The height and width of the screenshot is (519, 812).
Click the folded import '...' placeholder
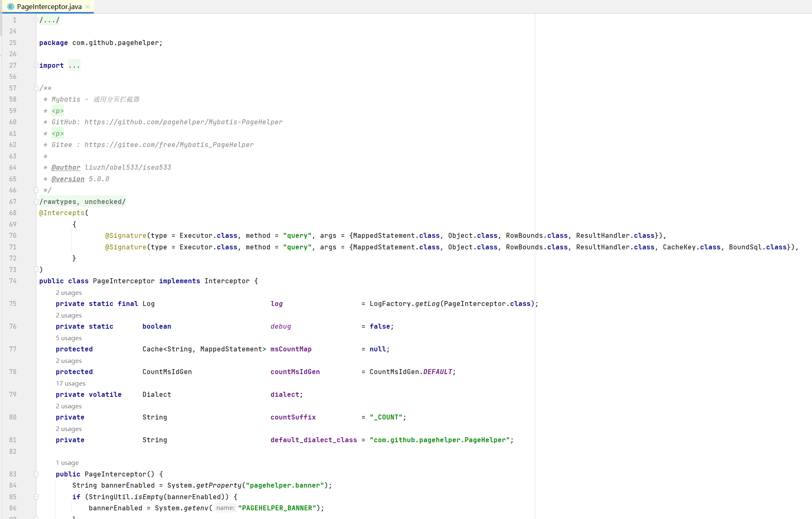74,65
